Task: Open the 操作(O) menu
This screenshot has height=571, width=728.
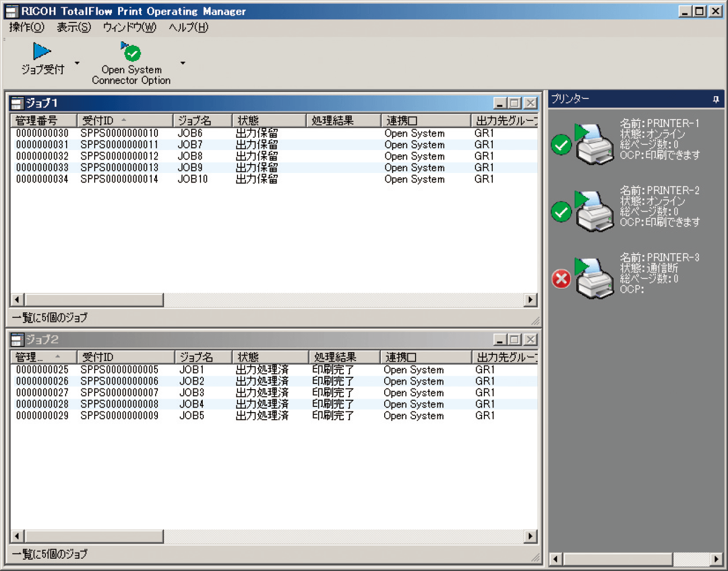Action: click(26, 27)
